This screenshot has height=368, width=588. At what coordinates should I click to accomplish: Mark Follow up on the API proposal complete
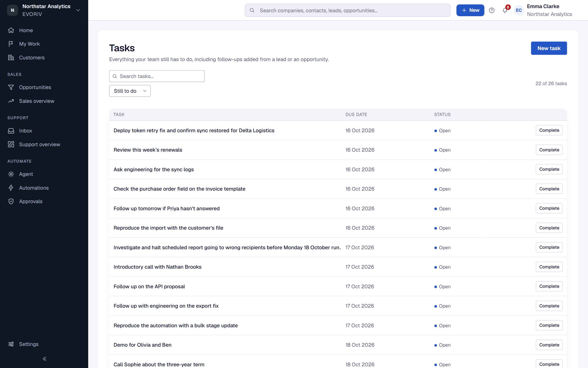coord(549,286)
